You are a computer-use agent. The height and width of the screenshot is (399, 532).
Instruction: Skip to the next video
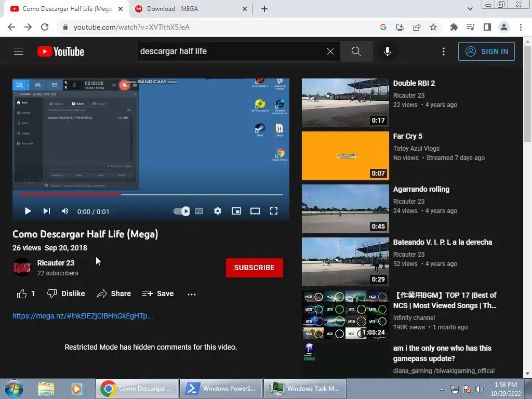46,211
